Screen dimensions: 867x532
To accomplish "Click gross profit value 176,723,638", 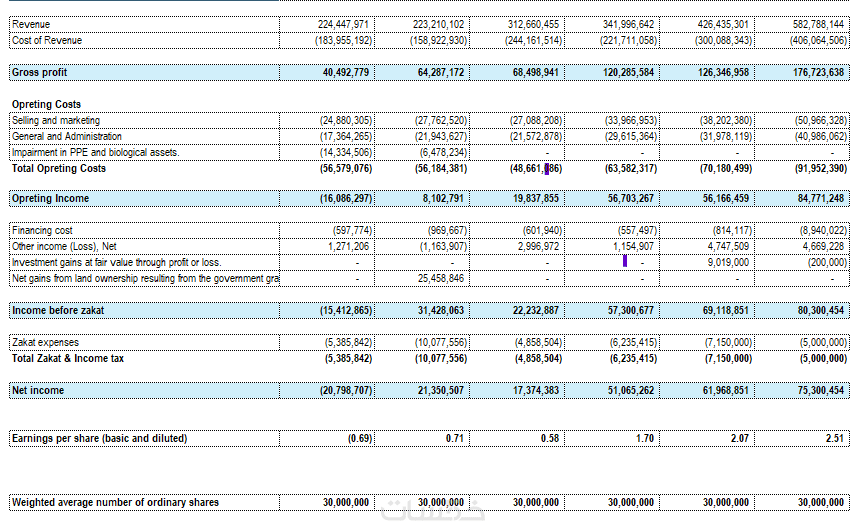I will coord(818,72).
